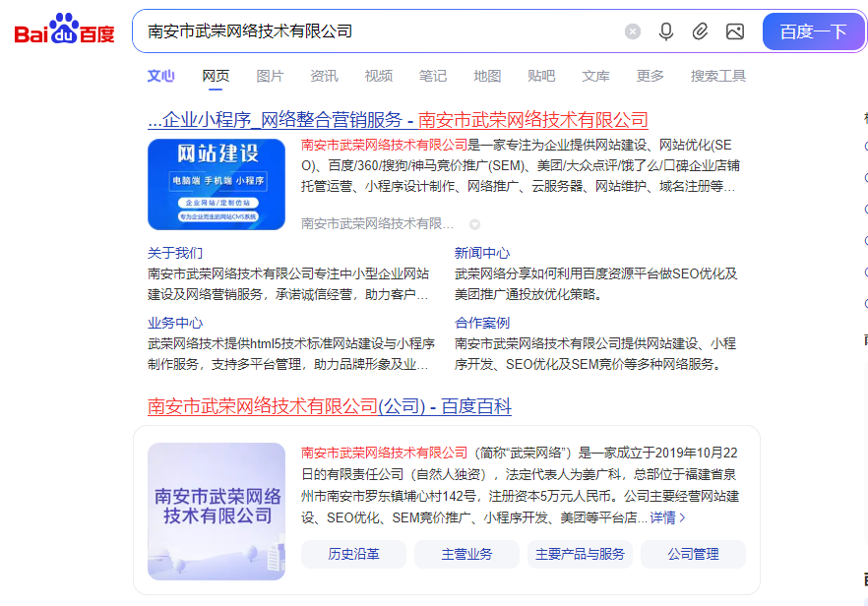
Task: Open the 百度百科 result title link
Action: tap(330, 406)
